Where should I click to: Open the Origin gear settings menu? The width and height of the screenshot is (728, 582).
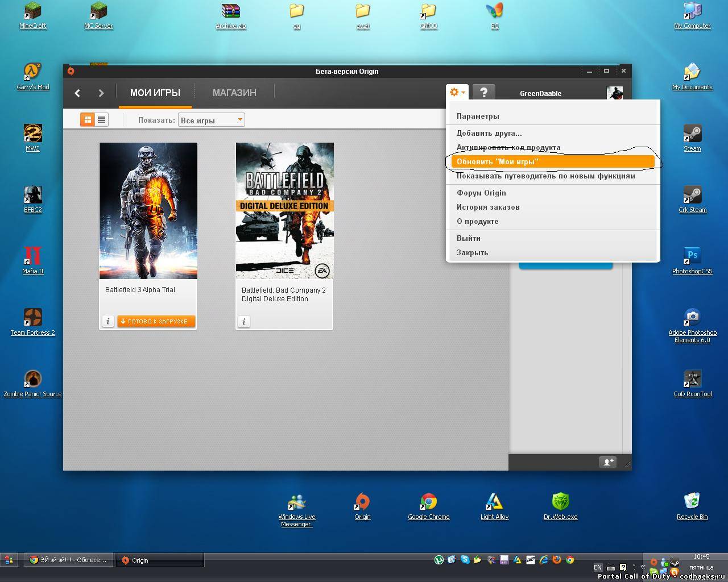click(457, 92)
